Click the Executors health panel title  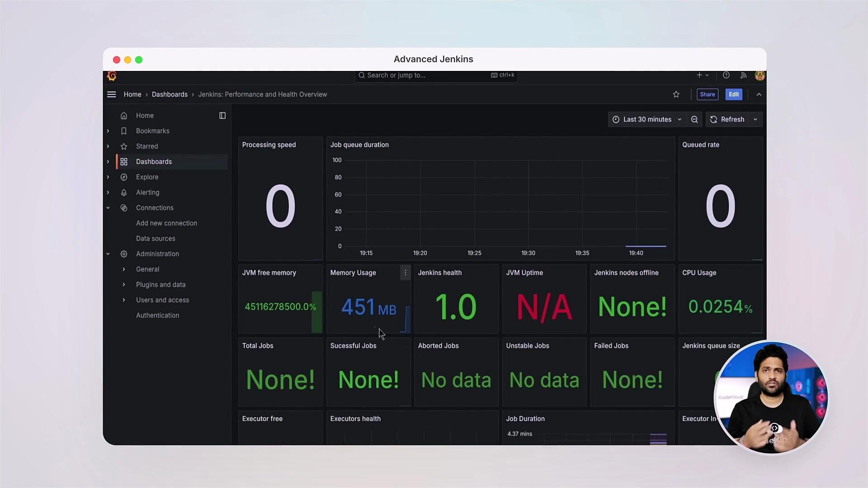(x=355, y=419)
